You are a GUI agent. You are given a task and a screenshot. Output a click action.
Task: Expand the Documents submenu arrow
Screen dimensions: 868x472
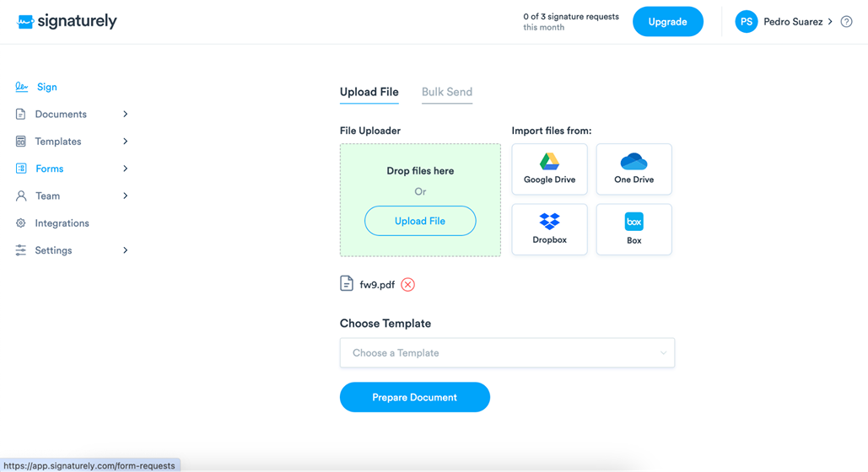point(126,114)
